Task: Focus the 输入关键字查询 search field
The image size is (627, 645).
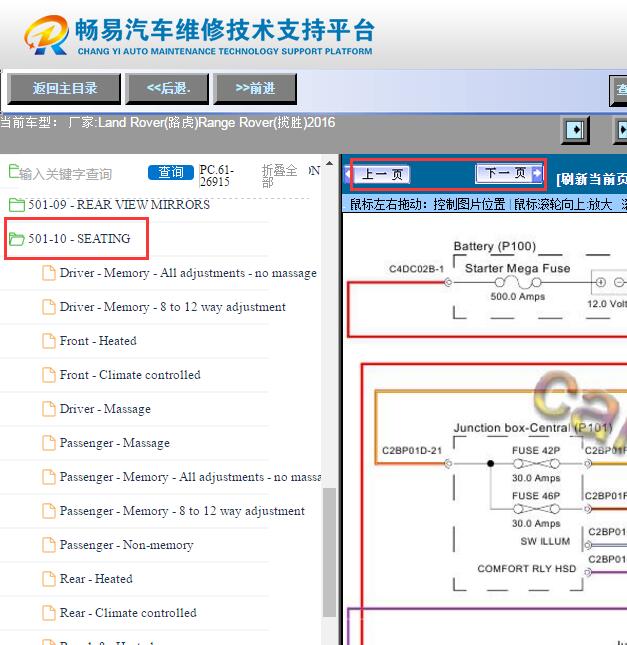Action: pos(66,174)
